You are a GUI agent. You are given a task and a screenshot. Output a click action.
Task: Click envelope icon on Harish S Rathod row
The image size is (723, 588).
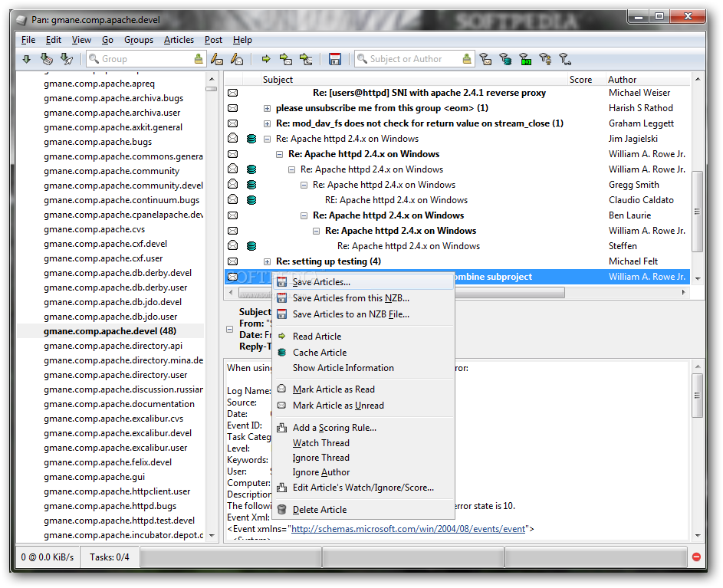tap(233, 108)
